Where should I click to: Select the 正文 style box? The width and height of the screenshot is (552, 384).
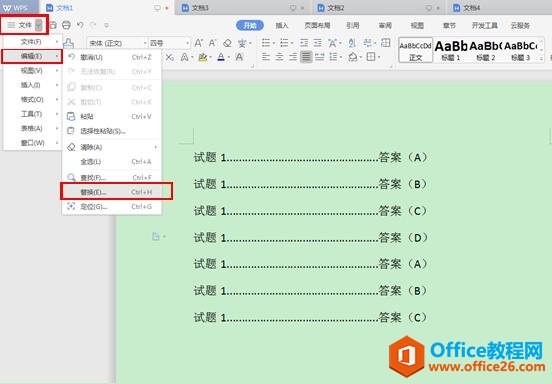[415, 50]
